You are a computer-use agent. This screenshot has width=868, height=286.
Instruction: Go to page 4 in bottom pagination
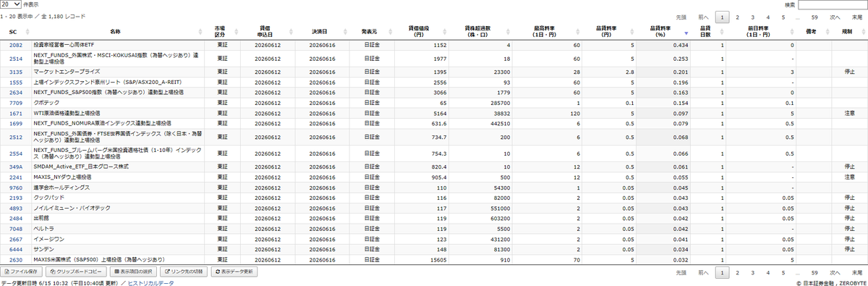point(768,273)
